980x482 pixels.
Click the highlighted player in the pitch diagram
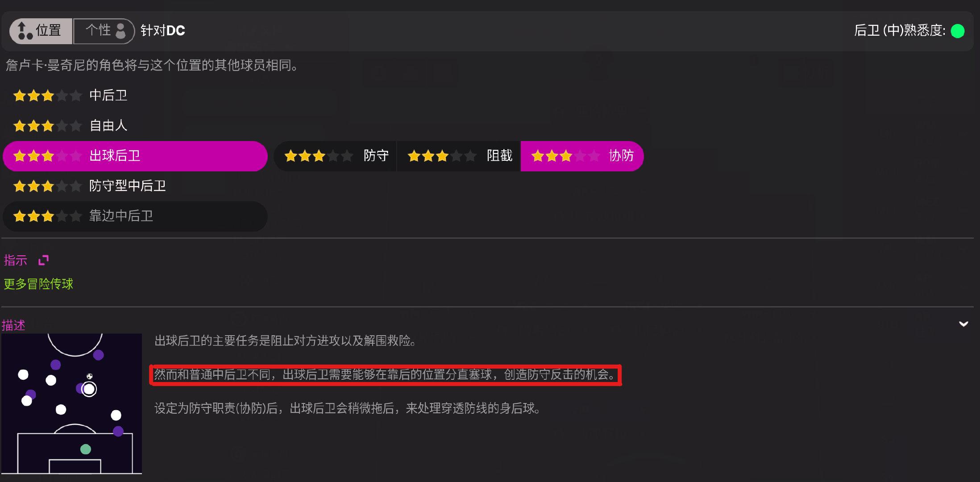click(x=89, y=389)
